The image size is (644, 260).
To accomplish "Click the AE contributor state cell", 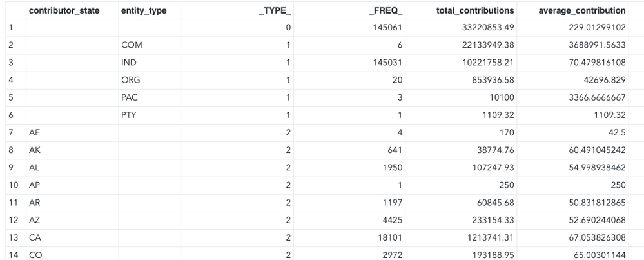I will click(x=35, y=133).
